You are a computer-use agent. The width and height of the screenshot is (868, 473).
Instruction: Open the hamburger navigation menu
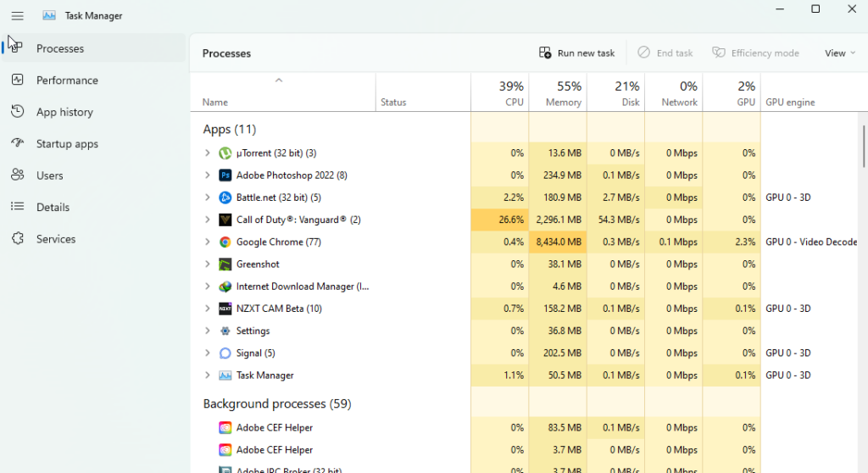point(17,16)
